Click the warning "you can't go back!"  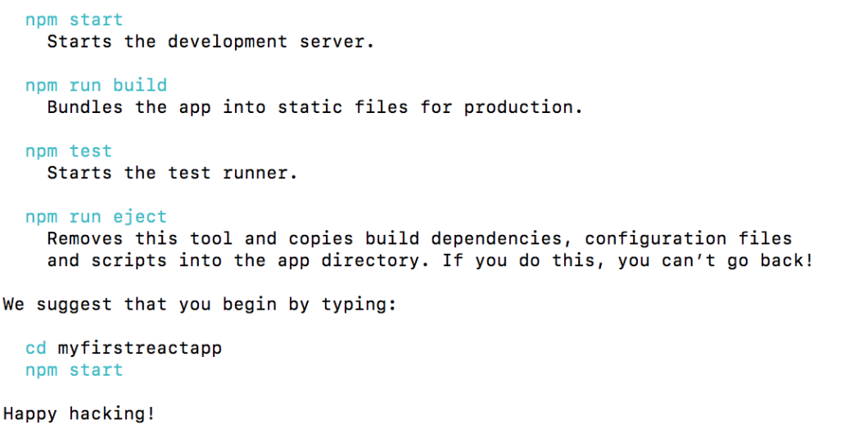tap(716, 261)
